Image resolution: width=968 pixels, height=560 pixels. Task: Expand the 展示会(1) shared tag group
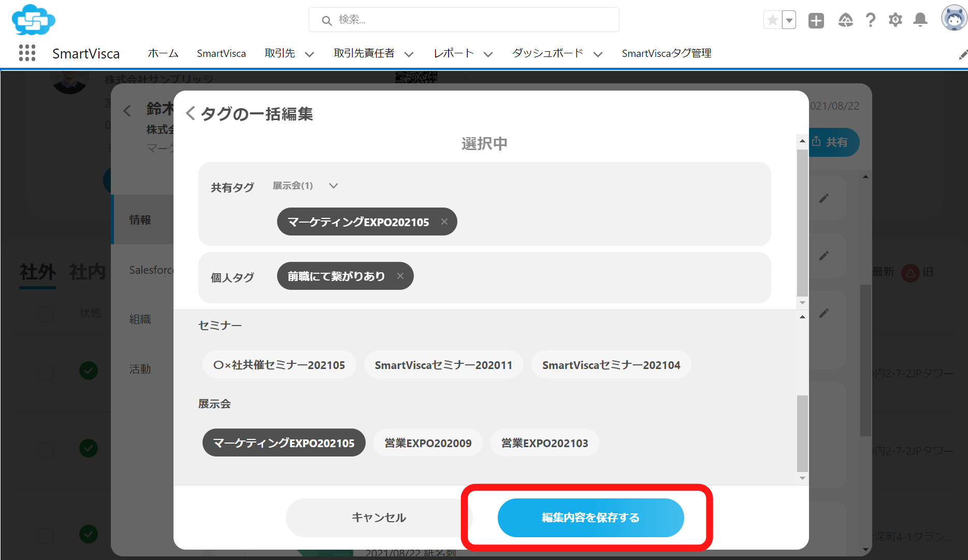[x=334, y=186]
